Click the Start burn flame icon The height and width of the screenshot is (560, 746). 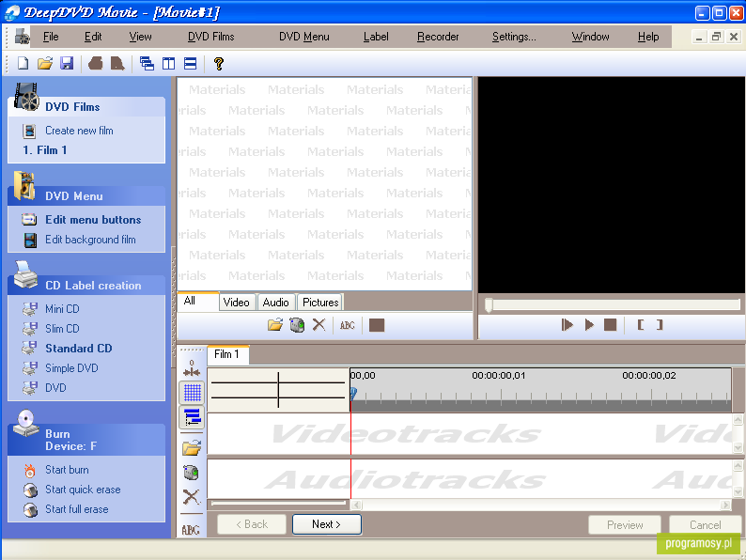pos(29,470)
